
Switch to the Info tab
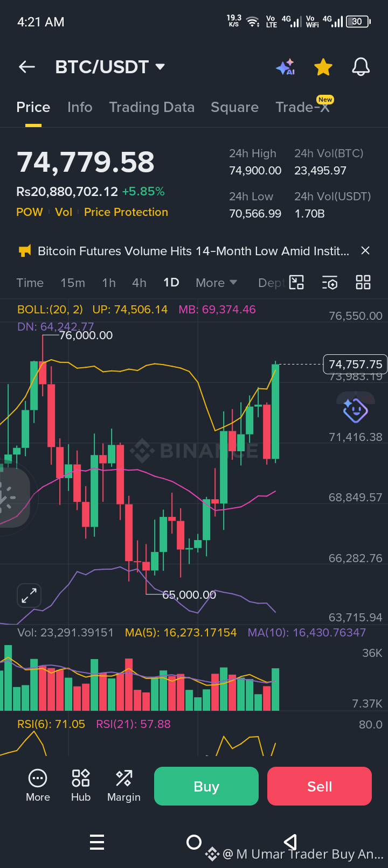[80, 107]
